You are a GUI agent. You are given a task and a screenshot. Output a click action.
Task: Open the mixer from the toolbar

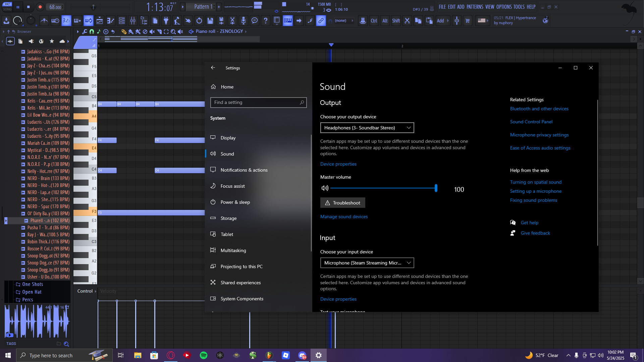[133, 21]
